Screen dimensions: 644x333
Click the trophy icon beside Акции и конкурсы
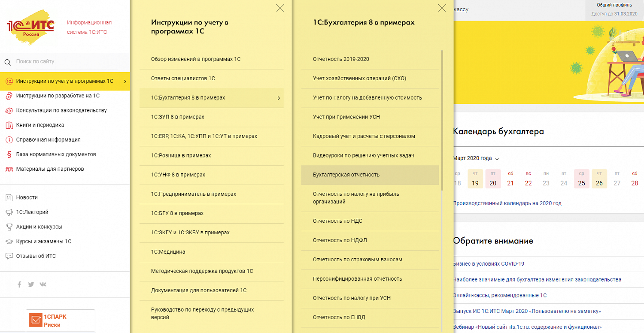click(x=9, y=227)
